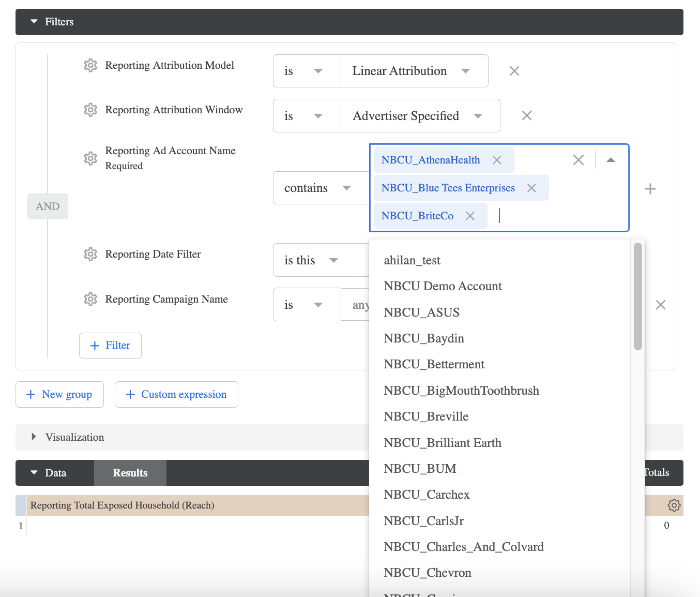
Task: Switch to the Results tab
Action: pyautogui.click(x=130, y=473)
